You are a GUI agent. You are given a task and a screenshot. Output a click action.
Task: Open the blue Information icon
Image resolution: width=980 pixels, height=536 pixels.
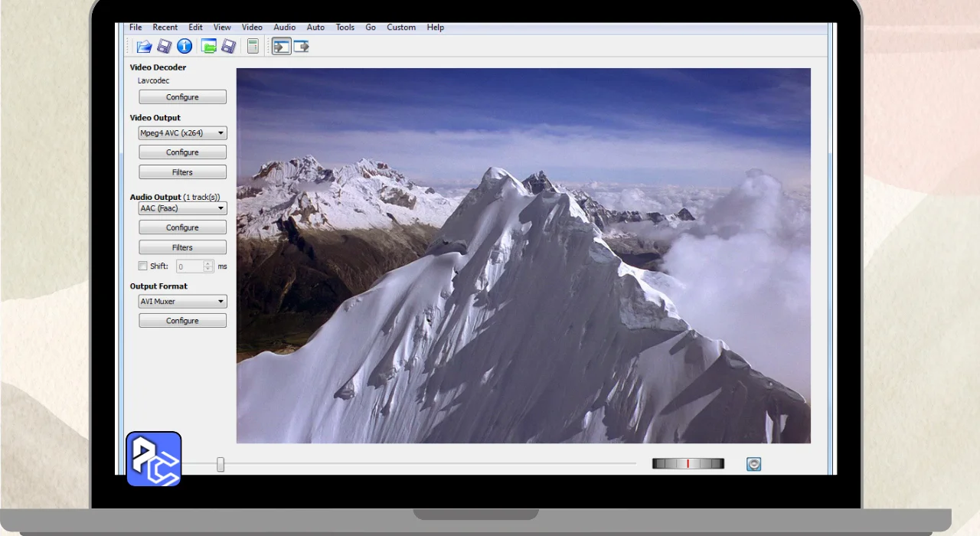coord(185,47)
